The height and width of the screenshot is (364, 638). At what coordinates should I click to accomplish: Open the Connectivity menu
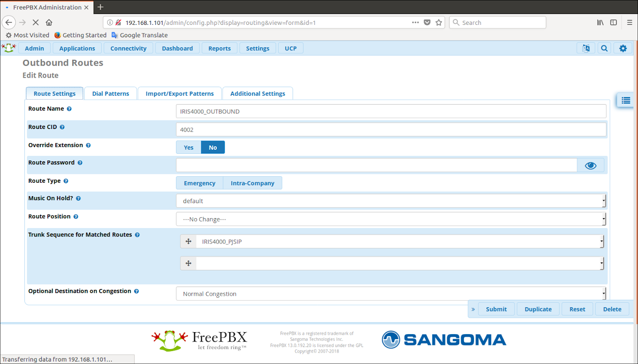[128, 48]
